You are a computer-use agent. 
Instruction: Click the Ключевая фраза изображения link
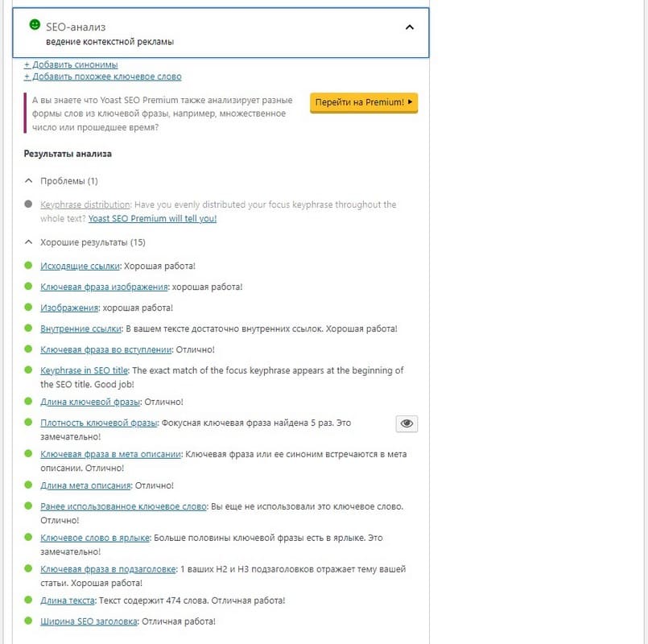[104, 287]
